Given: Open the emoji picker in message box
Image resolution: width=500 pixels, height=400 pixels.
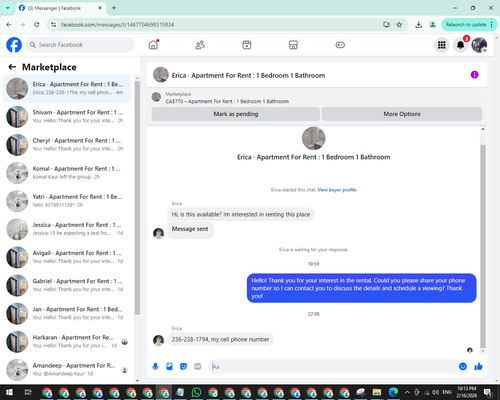Looking at the screenshot, I should pyautogui.click(x=463, y=366).
